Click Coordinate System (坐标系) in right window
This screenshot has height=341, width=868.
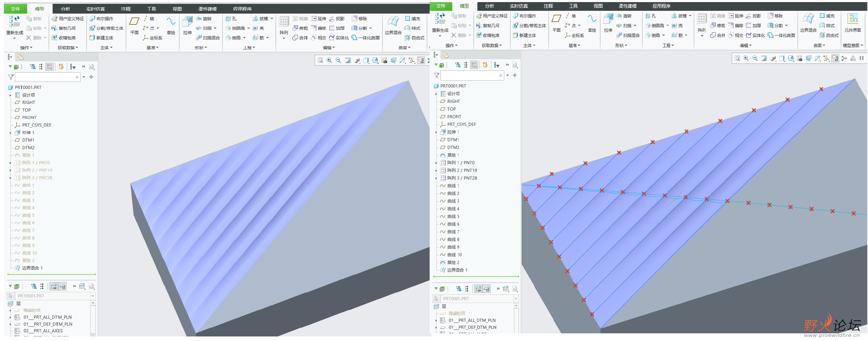tap(574, 35)
